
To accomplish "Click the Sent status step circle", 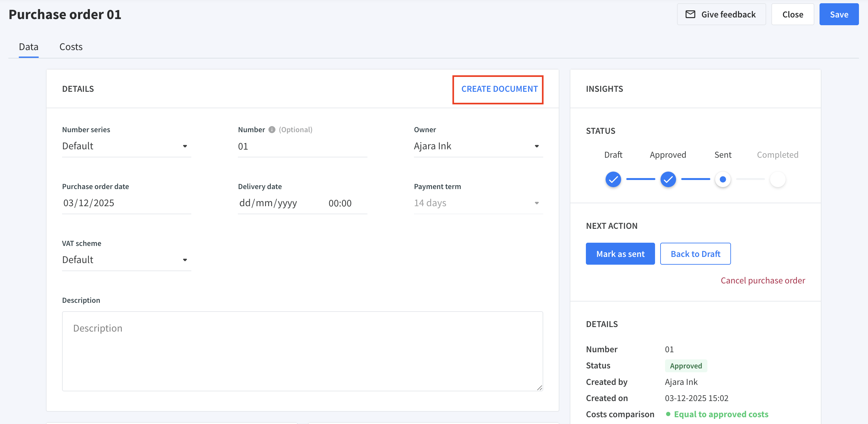I will (x=723, y=179).
